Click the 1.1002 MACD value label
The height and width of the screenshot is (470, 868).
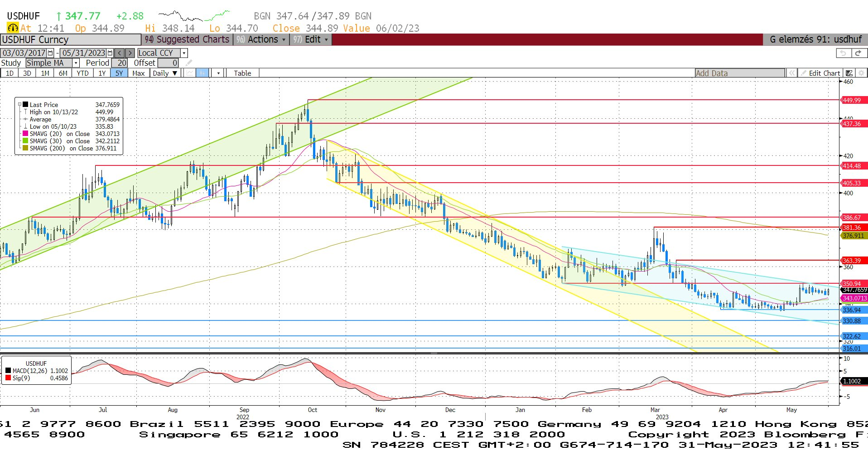(x=854, y=381)
